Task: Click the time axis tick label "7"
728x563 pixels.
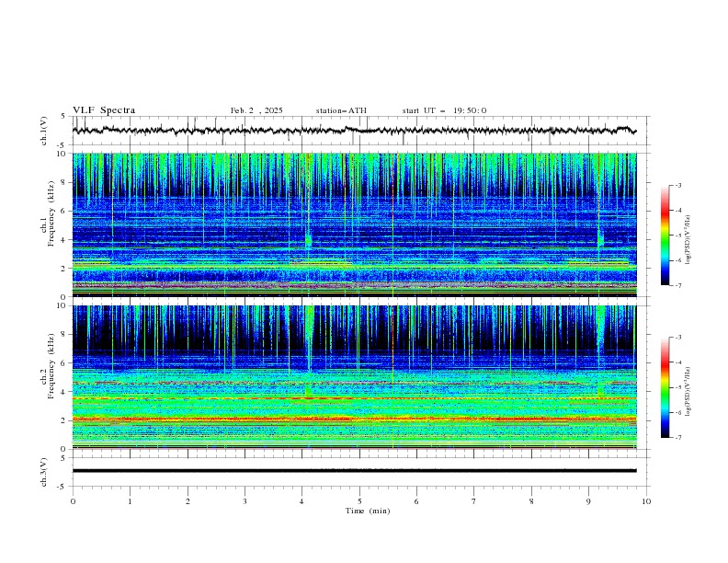Action: pos(474,501)
